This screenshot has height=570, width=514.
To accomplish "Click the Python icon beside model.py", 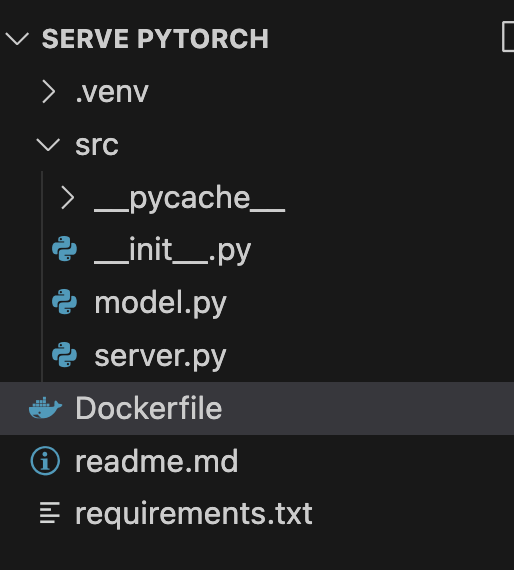I will [64, 302].
